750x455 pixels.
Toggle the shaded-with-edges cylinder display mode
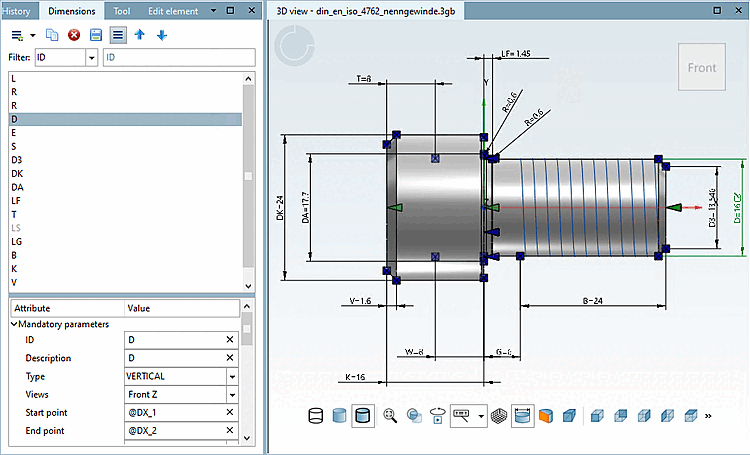click(x=363, y=415)
